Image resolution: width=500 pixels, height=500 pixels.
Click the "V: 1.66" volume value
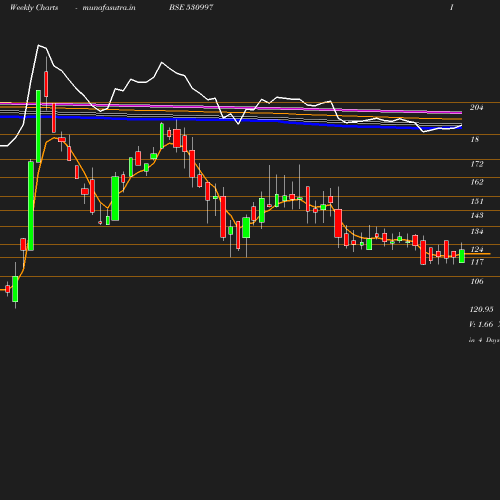pyautogui.click(x=481, y=324)
